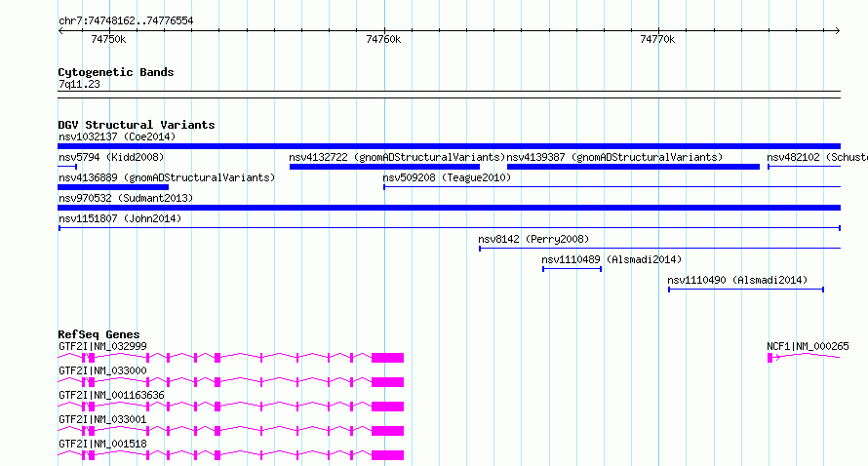Image resolution: width=868 pixels, height=466 pixels.
Task: Click the nsv970532 (Sudmant2013) variant bar
Action: click(x=449, y=208)
